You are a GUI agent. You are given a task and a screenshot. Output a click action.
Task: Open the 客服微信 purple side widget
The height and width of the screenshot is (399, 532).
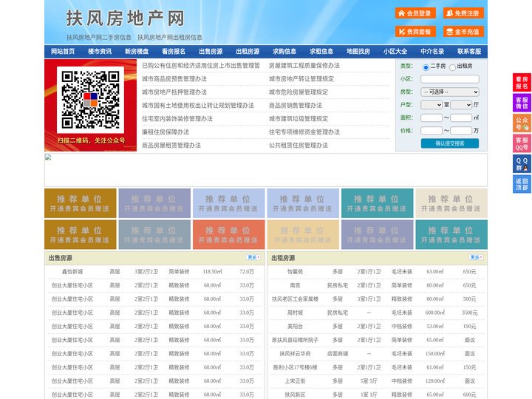[x=522, y=103]
